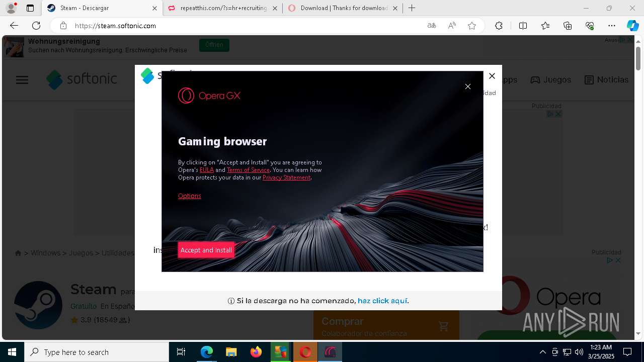
Task: Open a new browser tab
Action: tap(412, 8)
